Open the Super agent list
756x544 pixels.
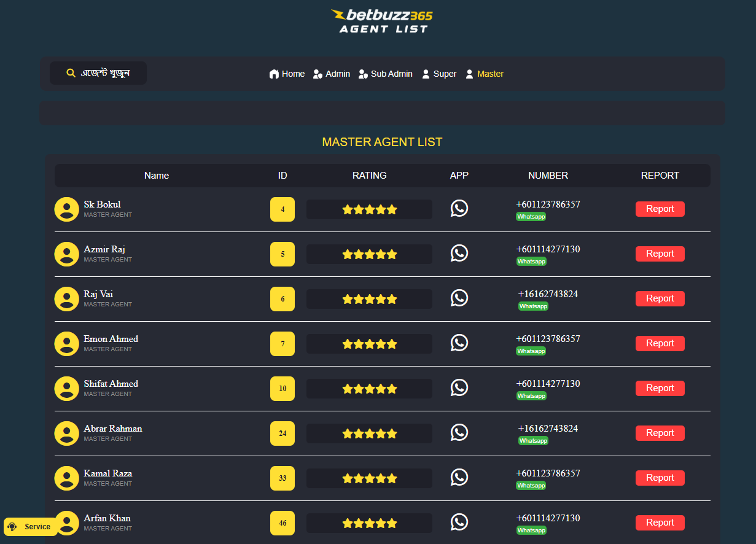click(x=439, y=74)
